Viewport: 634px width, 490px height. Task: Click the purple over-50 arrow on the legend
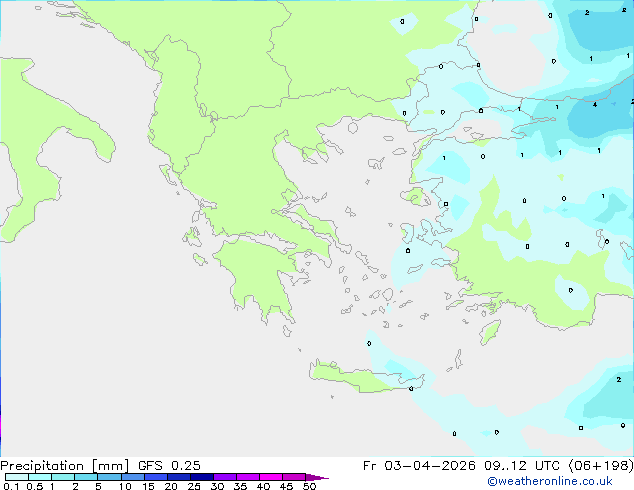point(317,477)
